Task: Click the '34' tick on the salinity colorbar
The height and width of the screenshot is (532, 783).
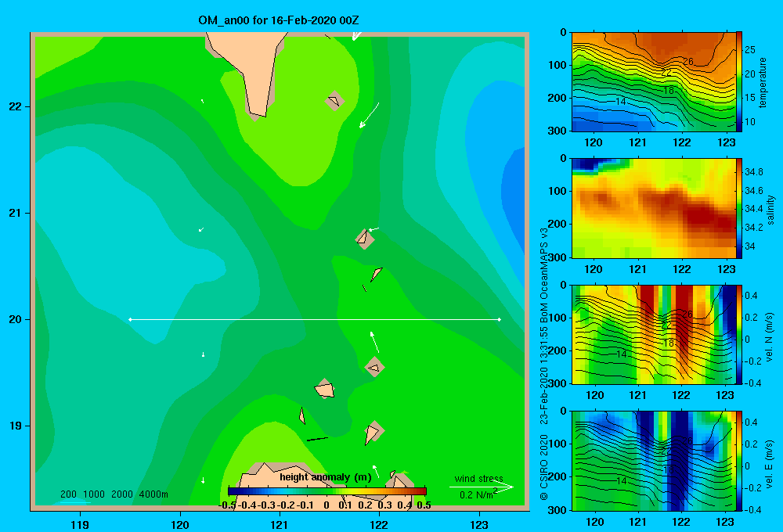Action: tap(750, 246)
